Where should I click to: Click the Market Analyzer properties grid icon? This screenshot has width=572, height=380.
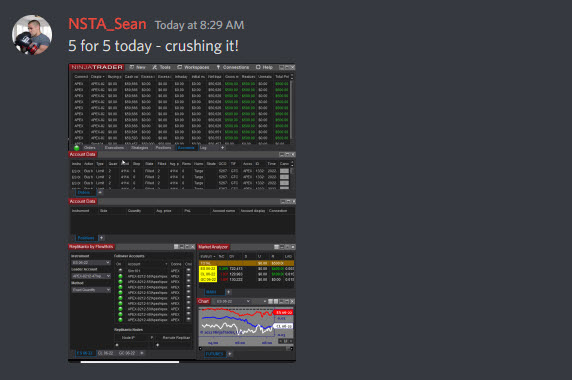tap(277, 247)
